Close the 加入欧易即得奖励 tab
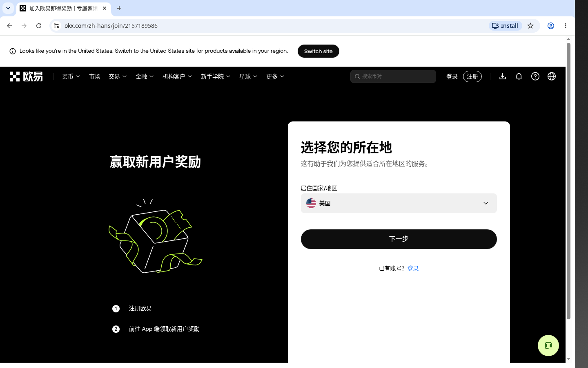Viewport: 588px width, 368px height. 105,8
